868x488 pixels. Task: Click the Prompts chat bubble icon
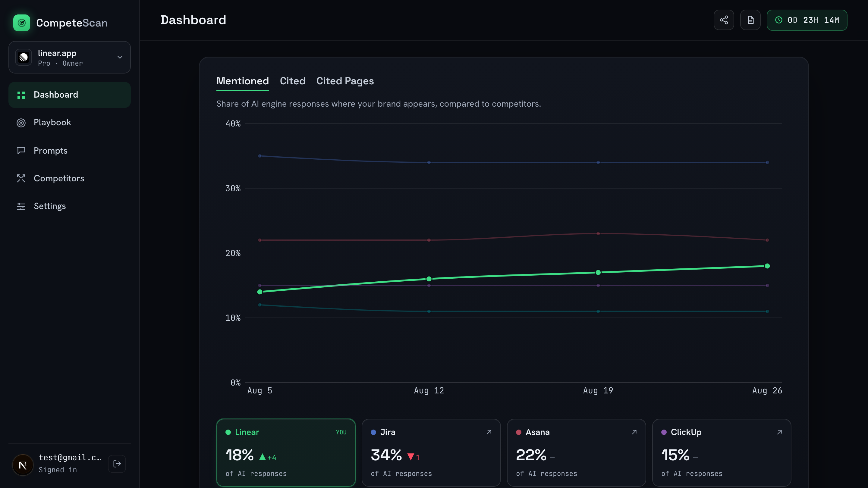point(21,151)
